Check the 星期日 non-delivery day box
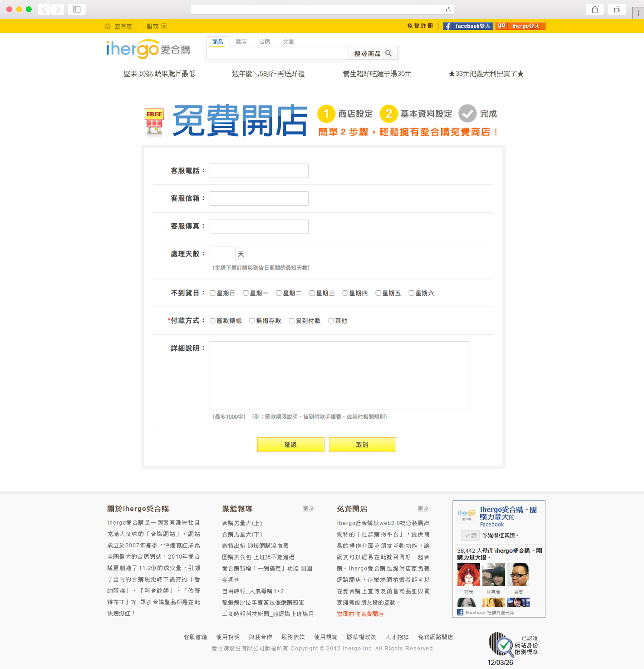Image resolution: width=644 pixels, height=669 pixels. [213, 293]
